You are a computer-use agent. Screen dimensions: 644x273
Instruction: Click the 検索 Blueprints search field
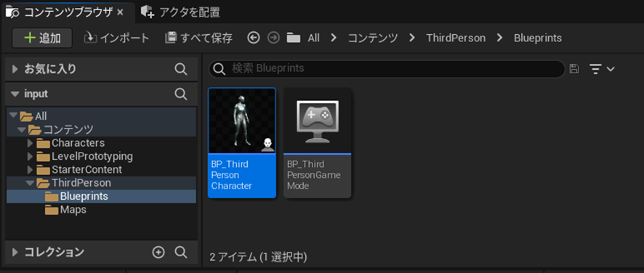(387, 69)
